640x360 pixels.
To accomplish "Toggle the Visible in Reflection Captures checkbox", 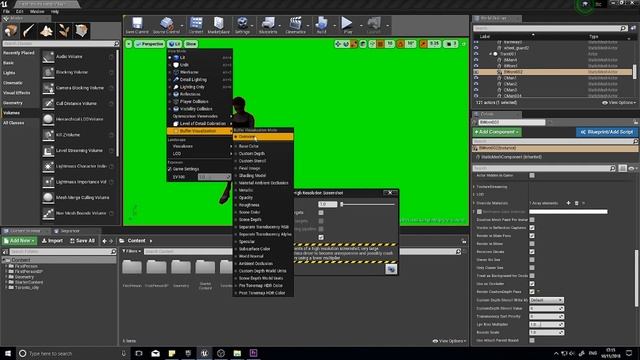I will point(532,228).
